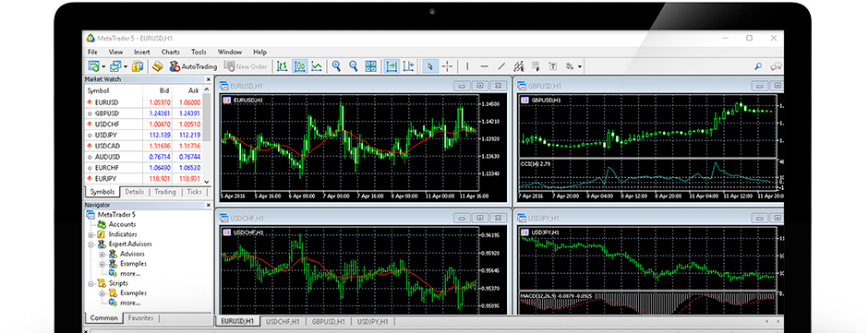Viewport: 868px width, 333px height.
Task: Expand the Advisors subfolder node
Action: (102, 255)
